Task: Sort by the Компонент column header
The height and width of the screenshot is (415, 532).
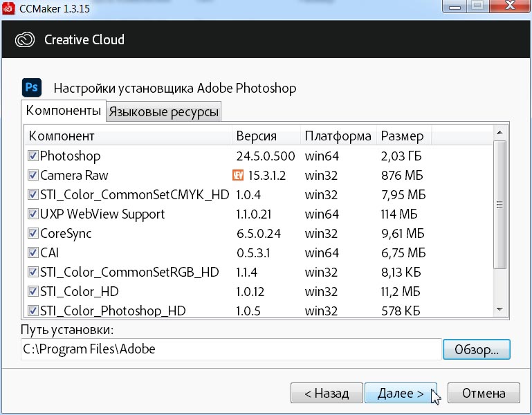Action: [128, 136]
